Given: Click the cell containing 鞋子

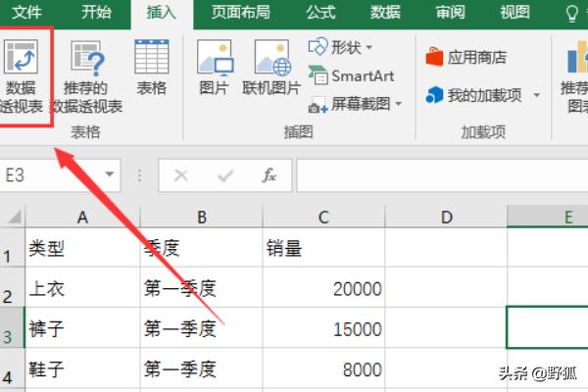Looking at the screenshot, I should coord(82,368).
